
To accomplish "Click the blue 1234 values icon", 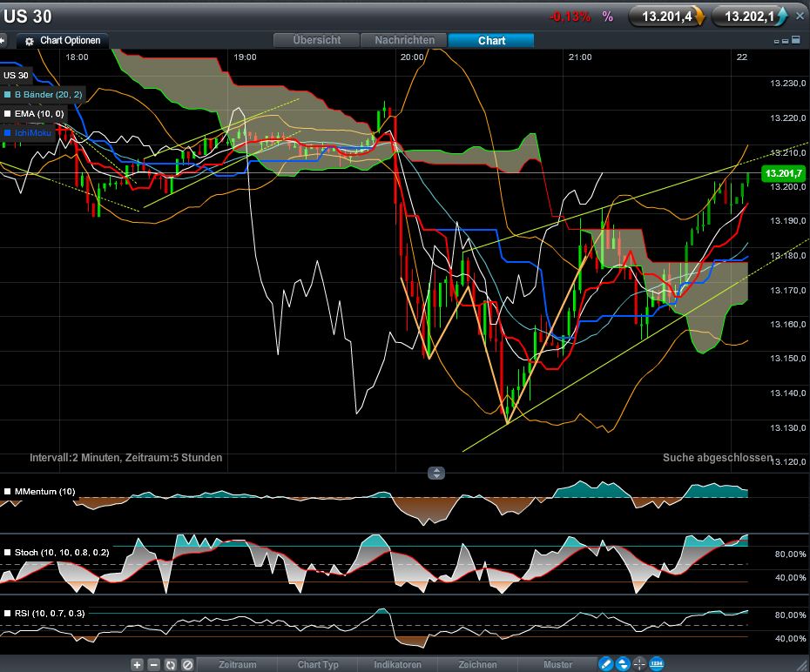I will 657,664.
